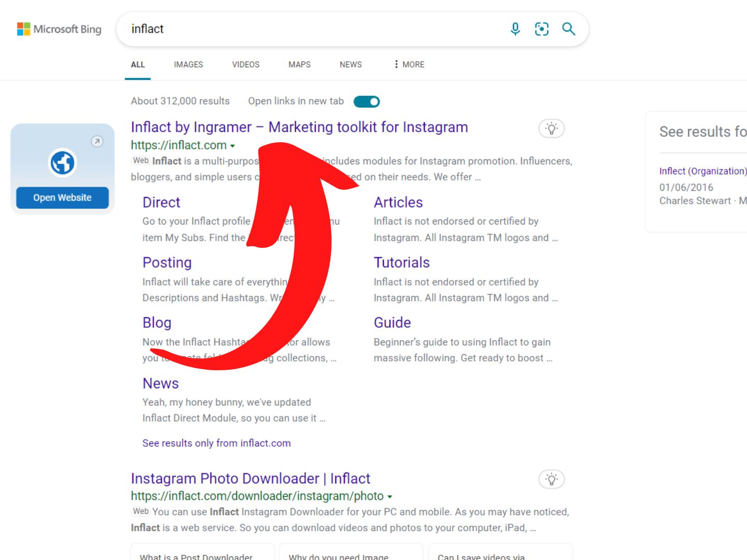747x560 pixels.
Task: Click the inflact.com/downloader/instagram/photo URL
Action: pos(257,496)
